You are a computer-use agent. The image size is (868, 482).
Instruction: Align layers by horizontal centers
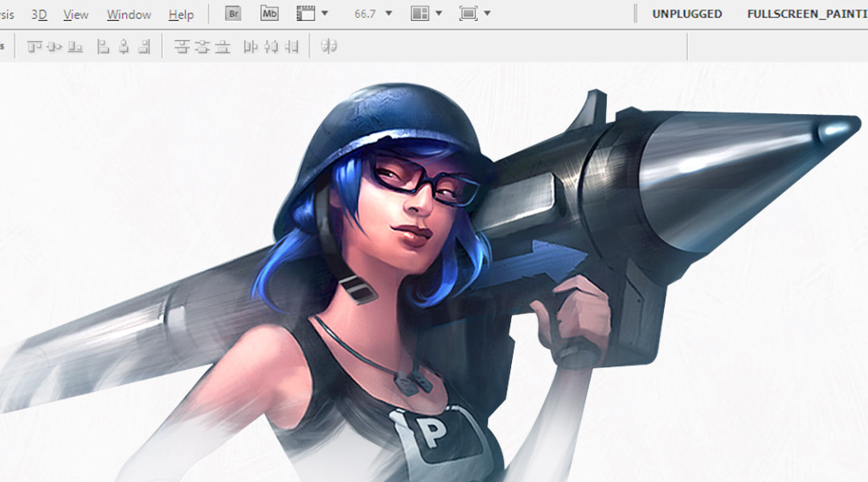123,47
